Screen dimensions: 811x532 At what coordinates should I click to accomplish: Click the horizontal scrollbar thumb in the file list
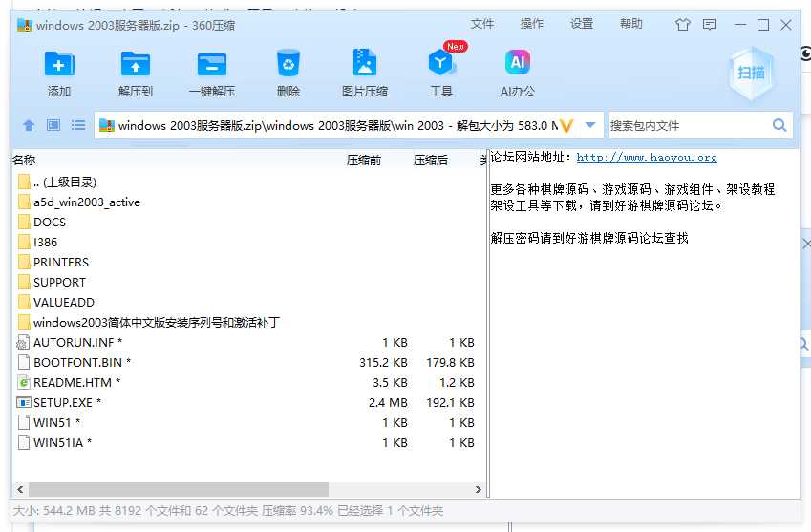[x=179, y=489]
